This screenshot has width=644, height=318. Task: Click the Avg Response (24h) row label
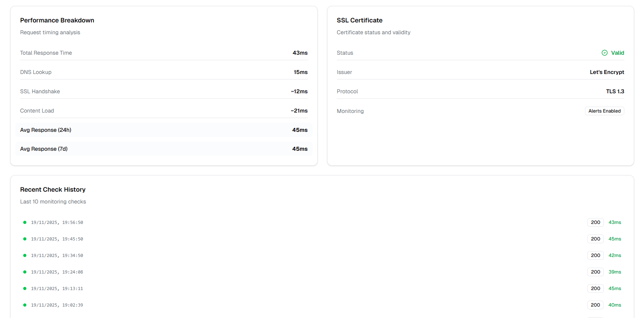point(46,130)
